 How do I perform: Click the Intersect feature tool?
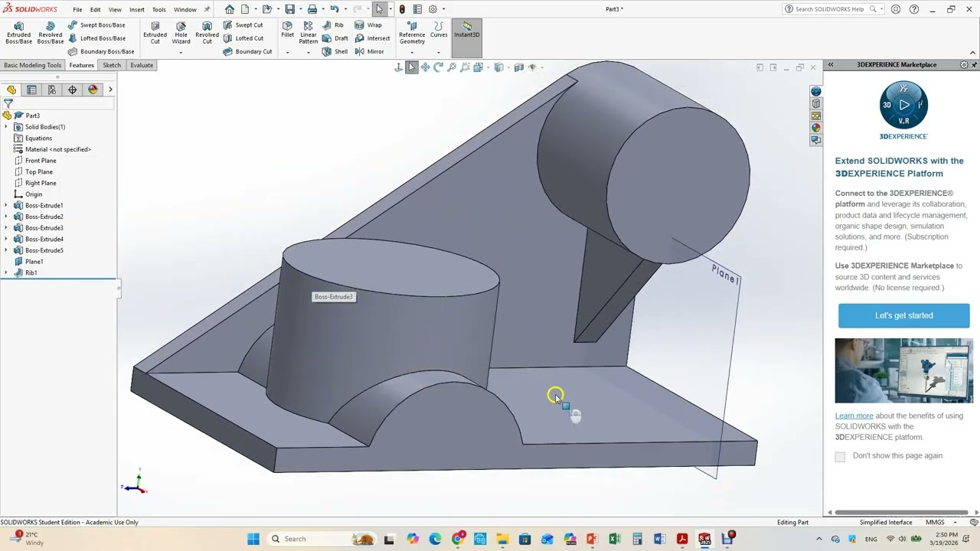coord(372,38)
